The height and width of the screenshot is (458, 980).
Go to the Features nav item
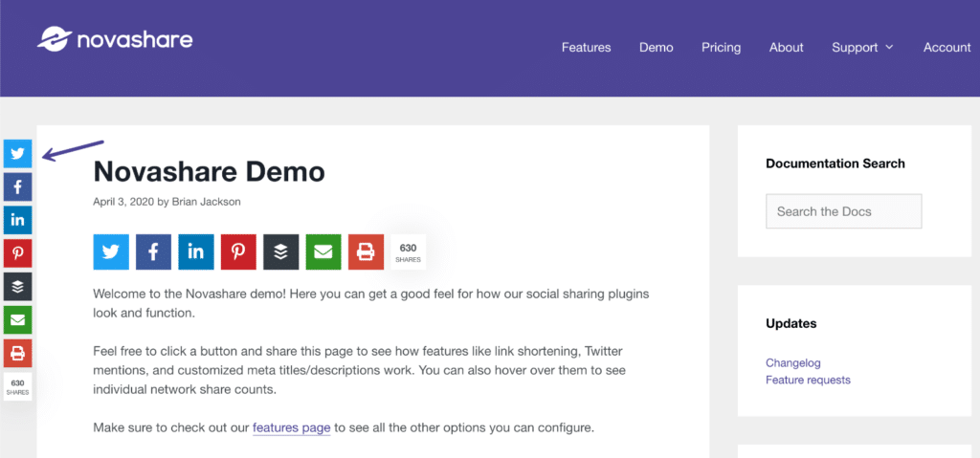[x=587, y=48]
